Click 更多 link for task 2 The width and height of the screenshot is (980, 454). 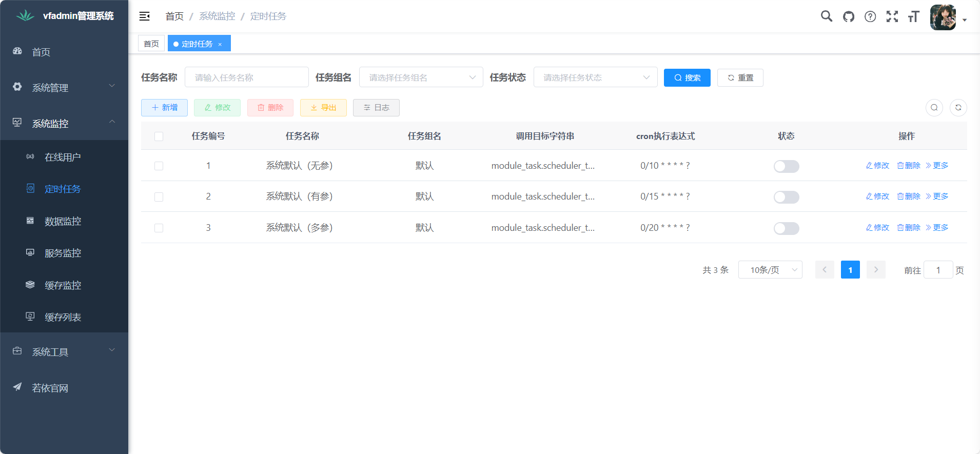click(x=937, y=196)
